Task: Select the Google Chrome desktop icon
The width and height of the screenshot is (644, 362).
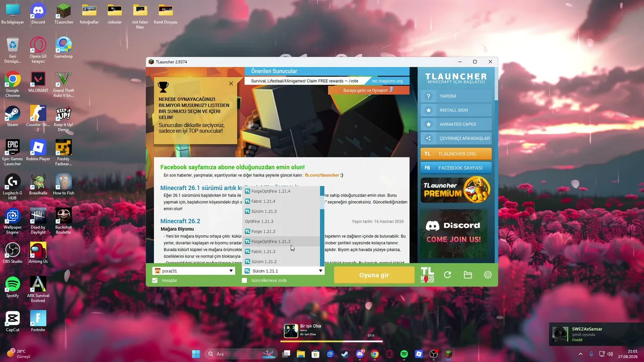Action: 13,84
